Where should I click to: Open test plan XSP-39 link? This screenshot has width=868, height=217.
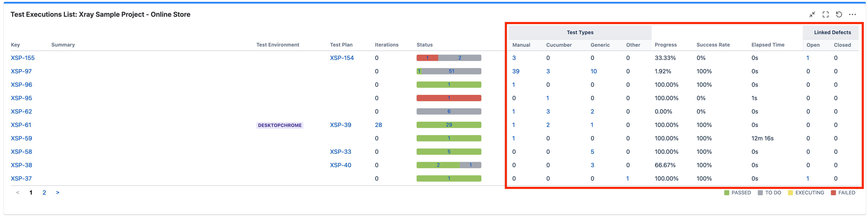click(340, 125)
